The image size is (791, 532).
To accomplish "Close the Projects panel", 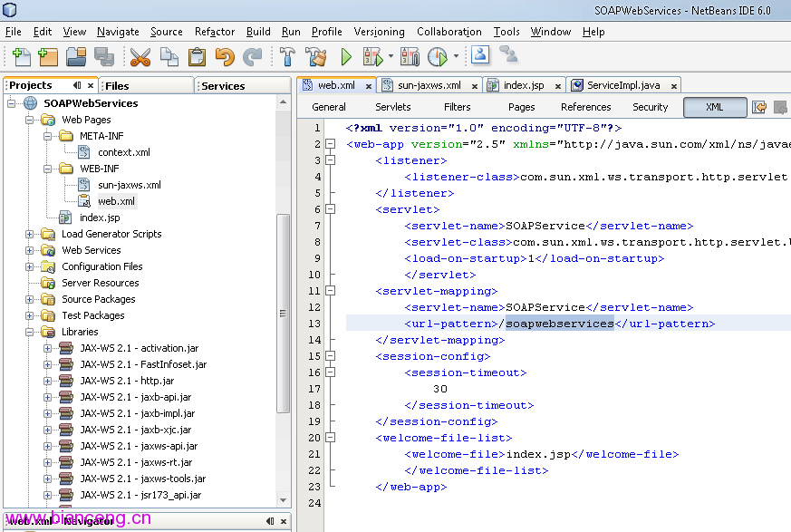I will click(91, 85).
